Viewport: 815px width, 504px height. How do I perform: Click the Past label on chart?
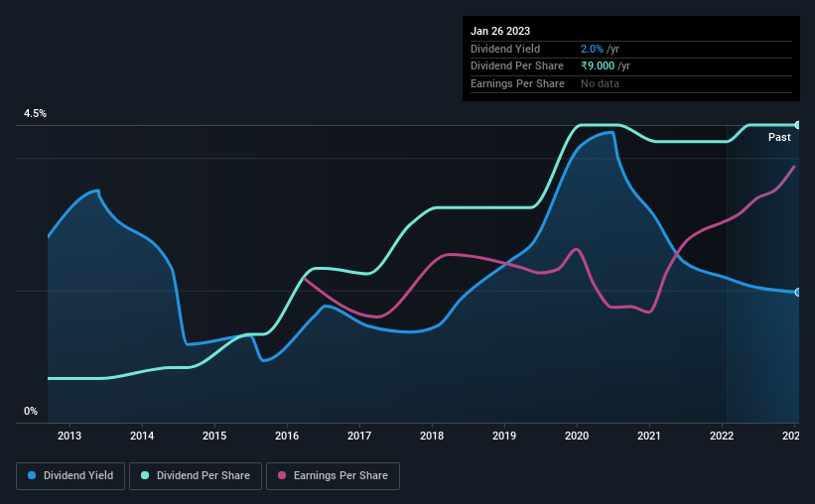tap(779, 137)
